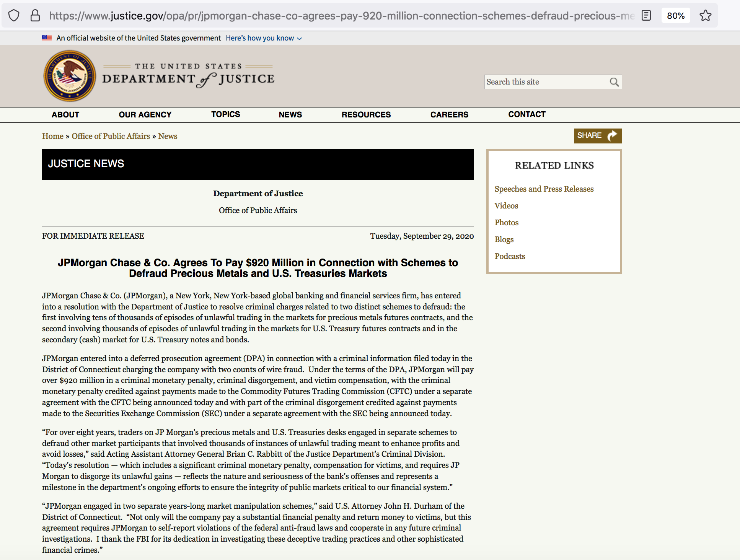Open the Photos related link
The height and width of the screenshot is (560, 740).
tap(507, 223)
